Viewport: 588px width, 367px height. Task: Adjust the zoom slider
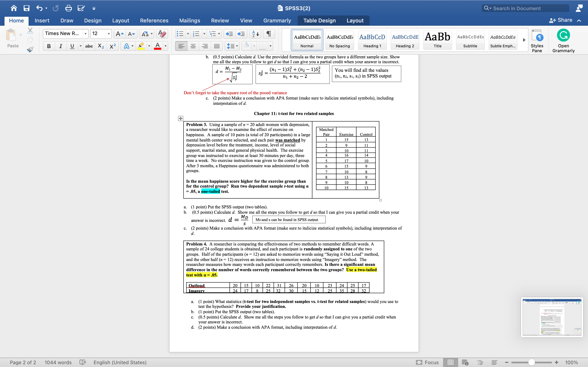(531, 362)
